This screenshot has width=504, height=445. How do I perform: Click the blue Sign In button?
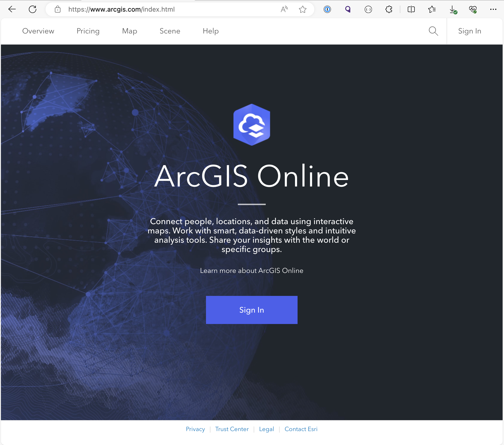click(x=252, y=310)
